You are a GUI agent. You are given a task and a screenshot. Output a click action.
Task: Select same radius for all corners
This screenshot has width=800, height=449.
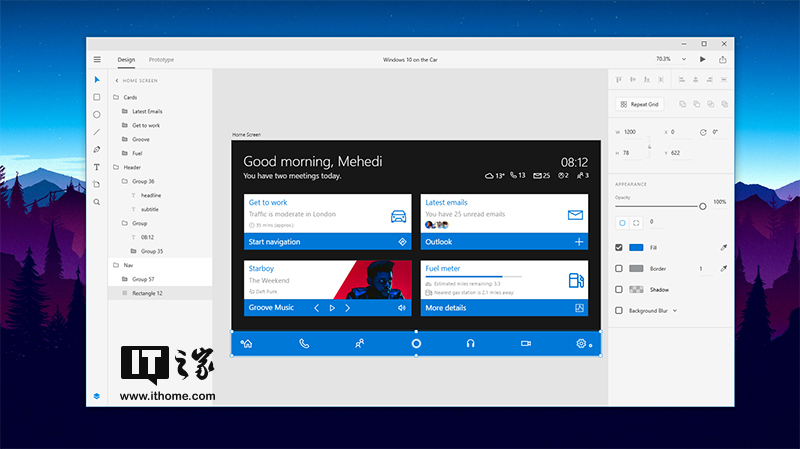[x=622, y=223]
